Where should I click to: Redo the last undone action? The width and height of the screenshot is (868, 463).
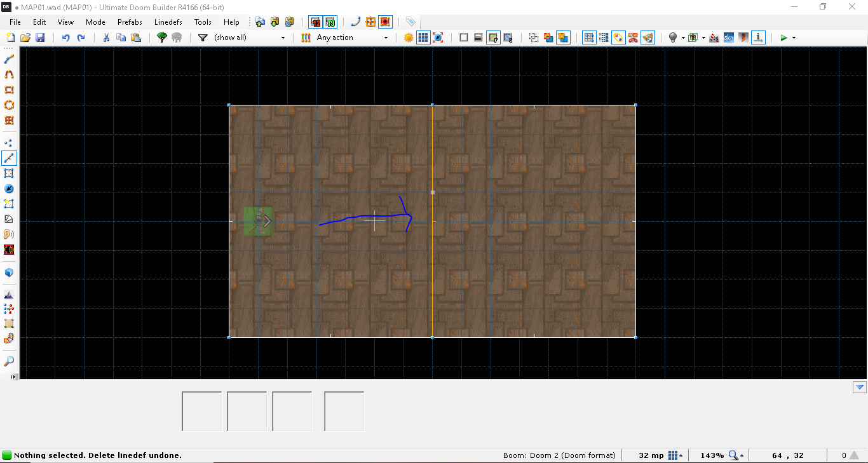81,37
